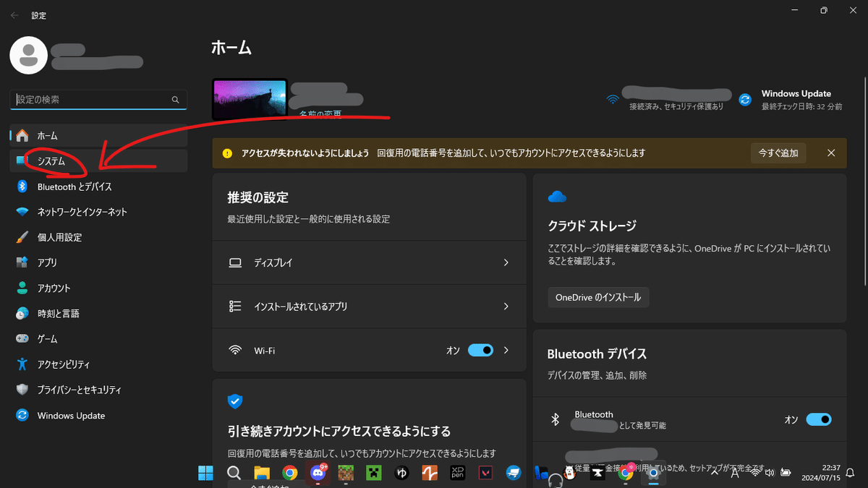This screenshot has width=868, height=488.
Task: Click the globe clock icon for 時刻と言語
Action: pyautogui.click(x=22, y=314)
